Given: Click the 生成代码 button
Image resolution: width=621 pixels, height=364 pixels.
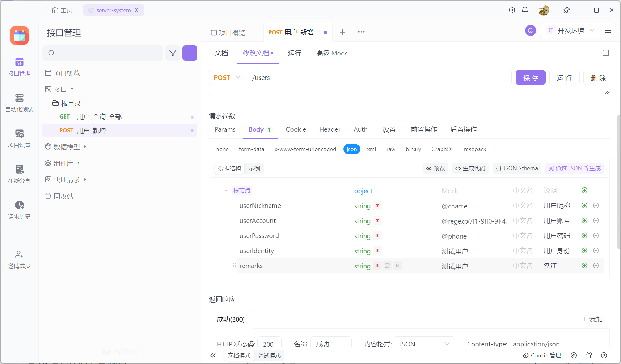Looking at the screenshot, I should click(x=470, y=168).
